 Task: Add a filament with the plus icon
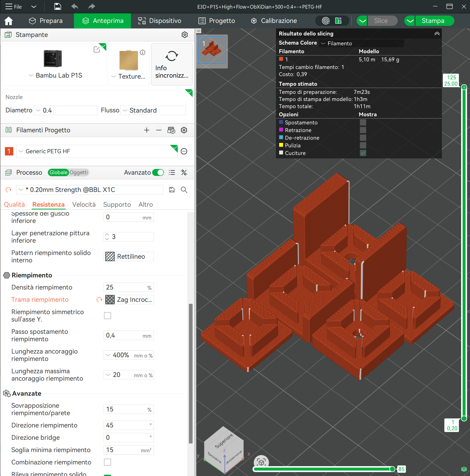pyautogui.click(x=147, y=130)
